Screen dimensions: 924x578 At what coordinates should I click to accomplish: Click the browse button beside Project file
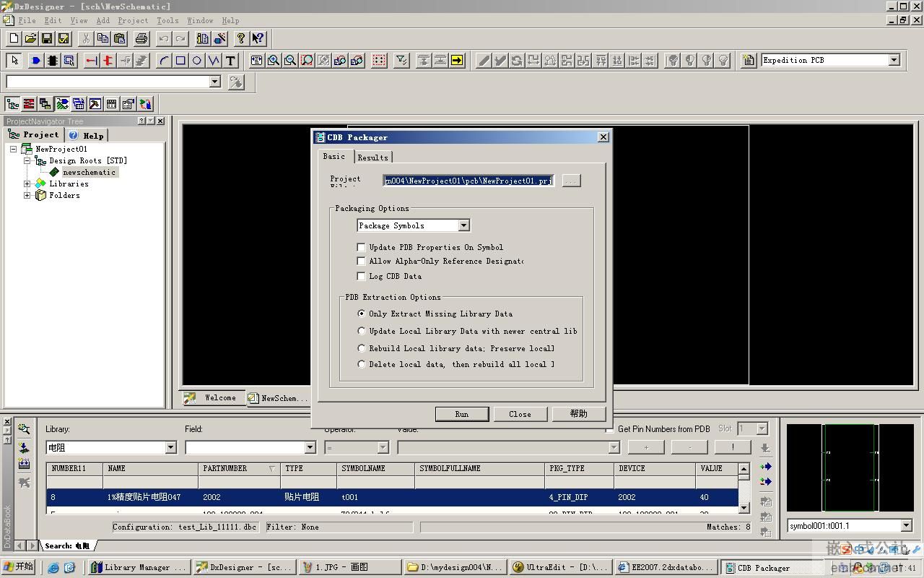click(571, 181)
